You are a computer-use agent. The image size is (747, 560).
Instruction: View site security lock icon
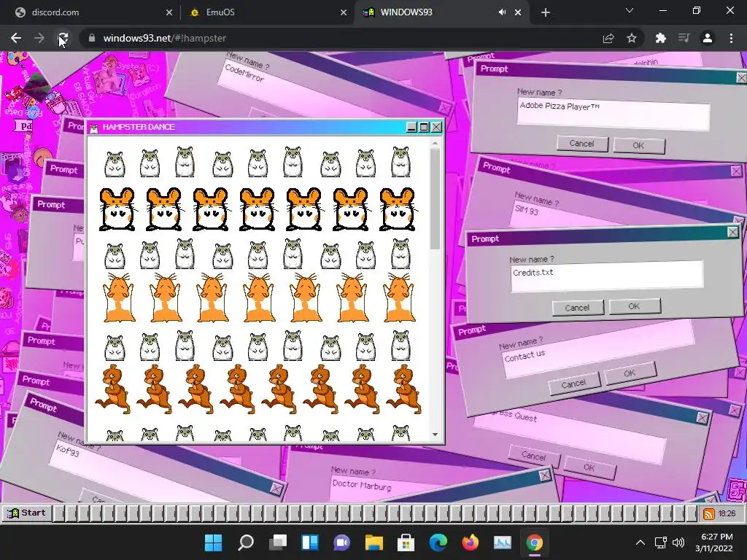92,38
